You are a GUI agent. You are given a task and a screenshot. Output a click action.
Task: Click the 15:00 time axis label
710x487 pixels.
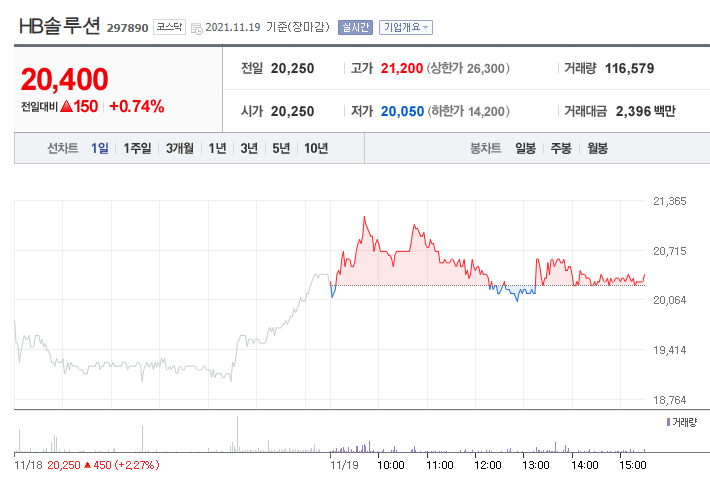[633, 465]
